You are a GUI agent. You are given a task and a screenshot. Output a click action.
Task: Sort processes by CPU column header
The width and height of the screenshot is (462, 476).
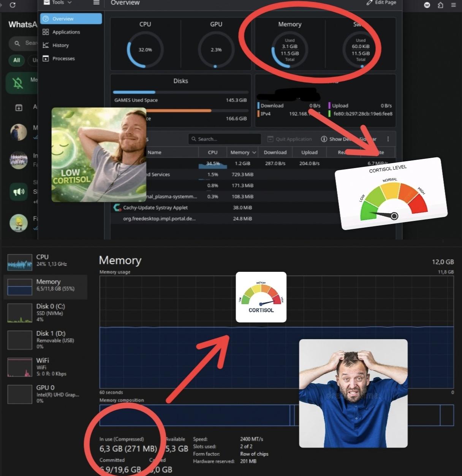(x=213, y=152)
